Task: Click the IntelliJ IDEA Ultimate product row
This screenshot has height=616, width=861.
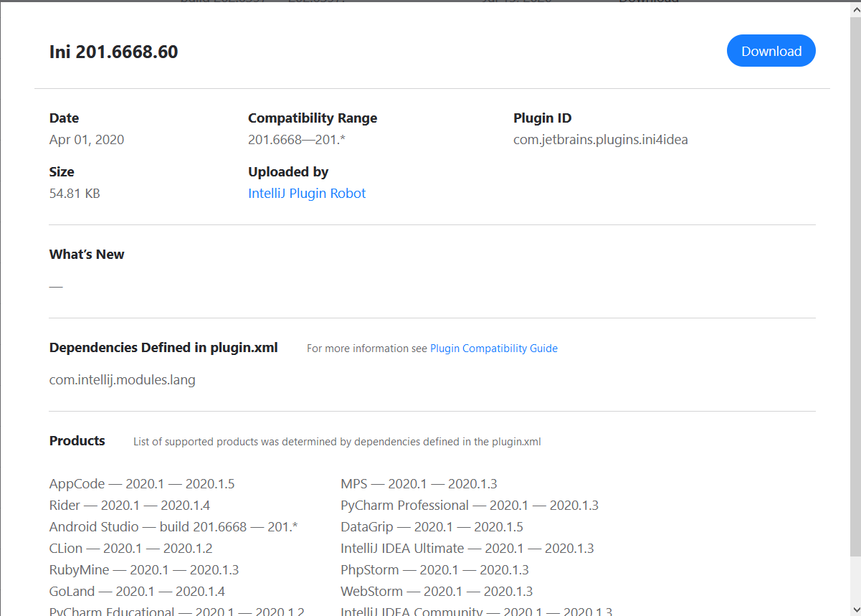Action: 467,549
